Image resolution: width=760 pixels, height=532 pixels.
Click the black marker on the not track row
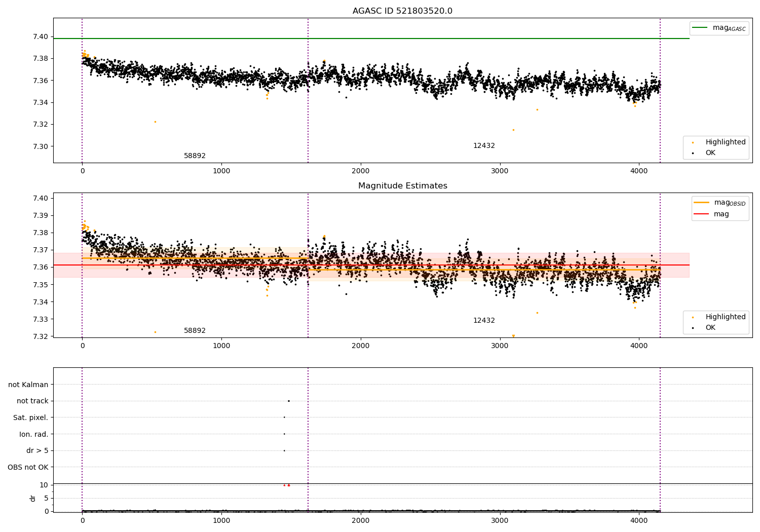(x=288, y=401)
